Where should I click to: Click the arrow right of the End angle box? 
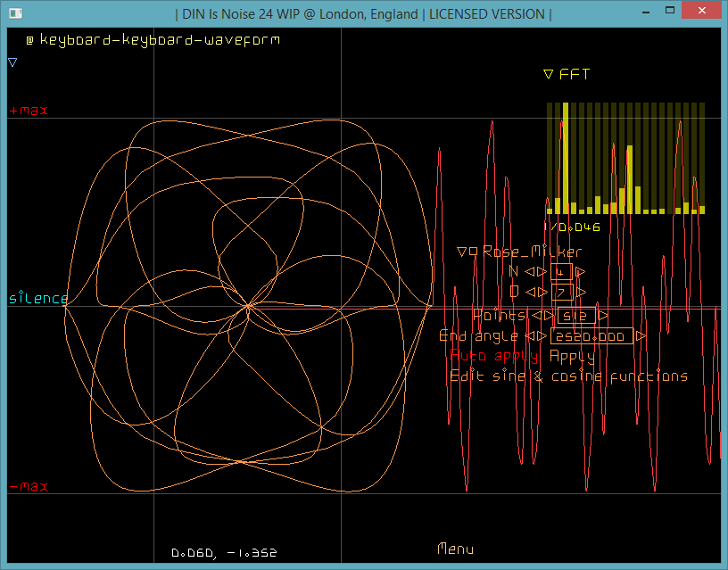641,336
